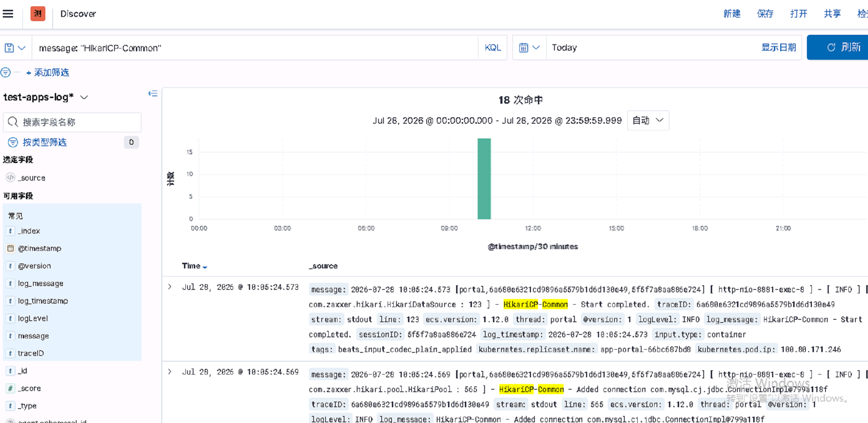Click the log_message field type icon
Screen dimensions: 868x423
(11, 284)
